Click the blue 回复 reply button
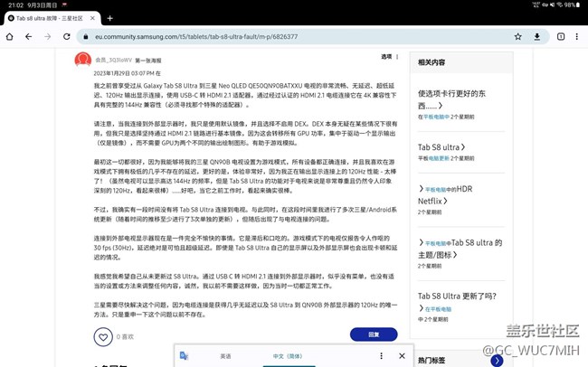This screenshot has height=367, width=588. tap(374, 334)
